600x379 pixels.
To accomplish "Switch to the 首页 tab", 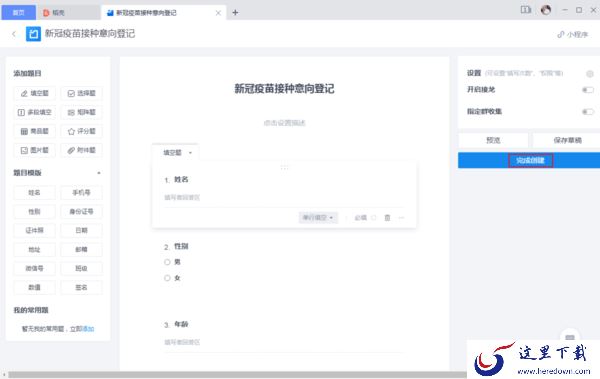I will [x=18, y=13].
